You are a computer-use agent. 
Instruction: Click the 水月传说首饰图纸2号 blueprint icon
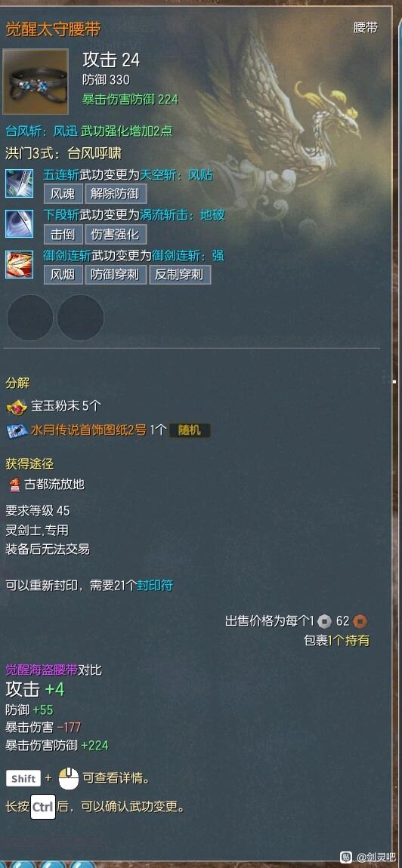click(17, 430)
